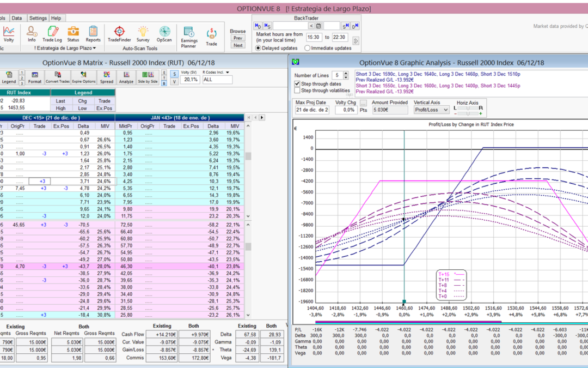Screen dimensions: 588x368
Task: Click the BackTrader '<' date button
Action: (x=311, y=26)
